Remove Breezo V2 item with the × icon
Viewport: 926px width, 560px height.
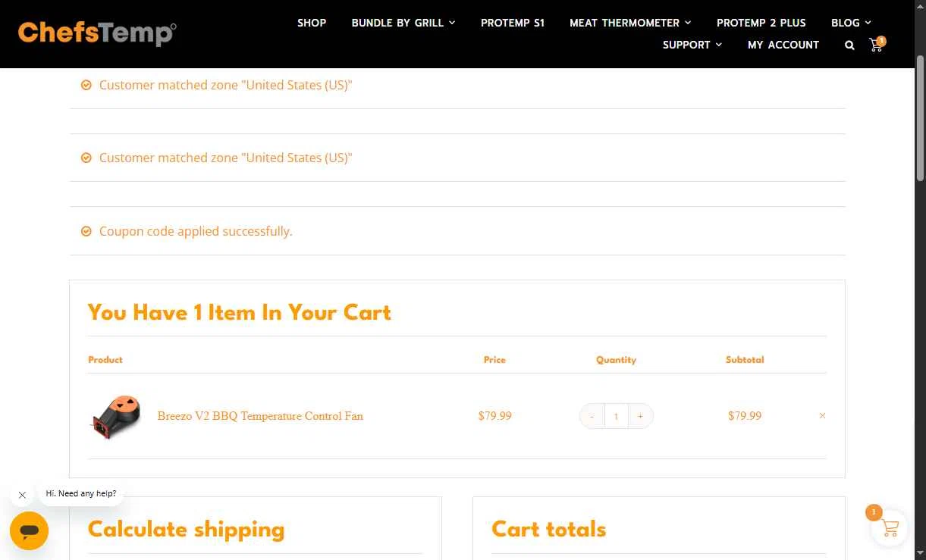[x=822, y=415]
